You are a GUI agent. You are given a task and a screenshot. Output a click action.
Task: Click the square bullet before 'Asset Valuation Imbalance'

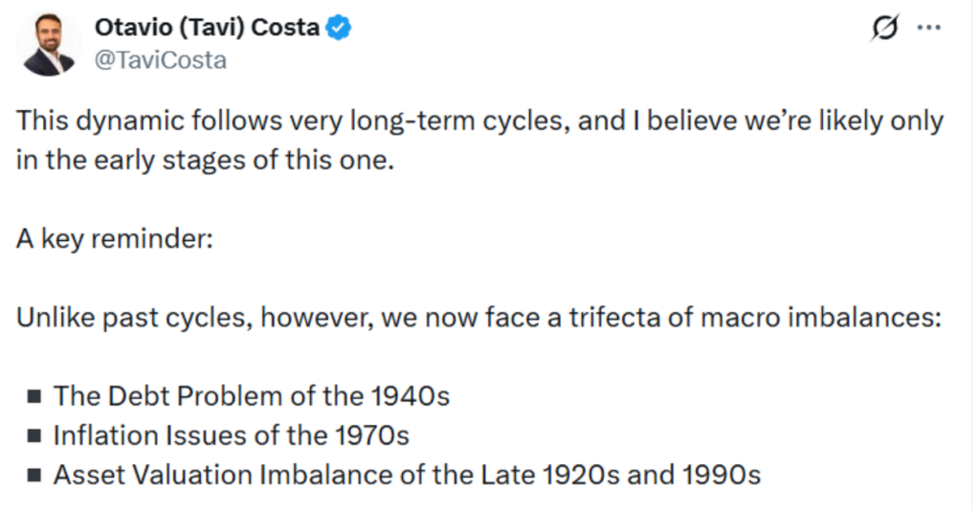(34, 475)
